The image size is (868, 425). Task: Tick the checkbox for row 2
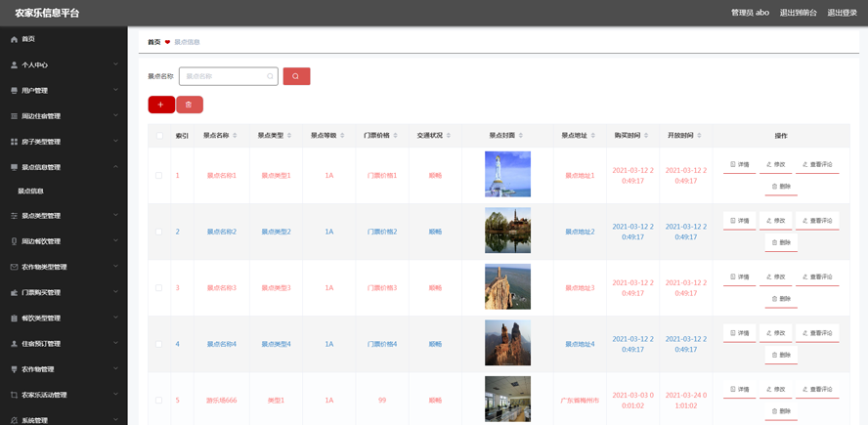159,232
